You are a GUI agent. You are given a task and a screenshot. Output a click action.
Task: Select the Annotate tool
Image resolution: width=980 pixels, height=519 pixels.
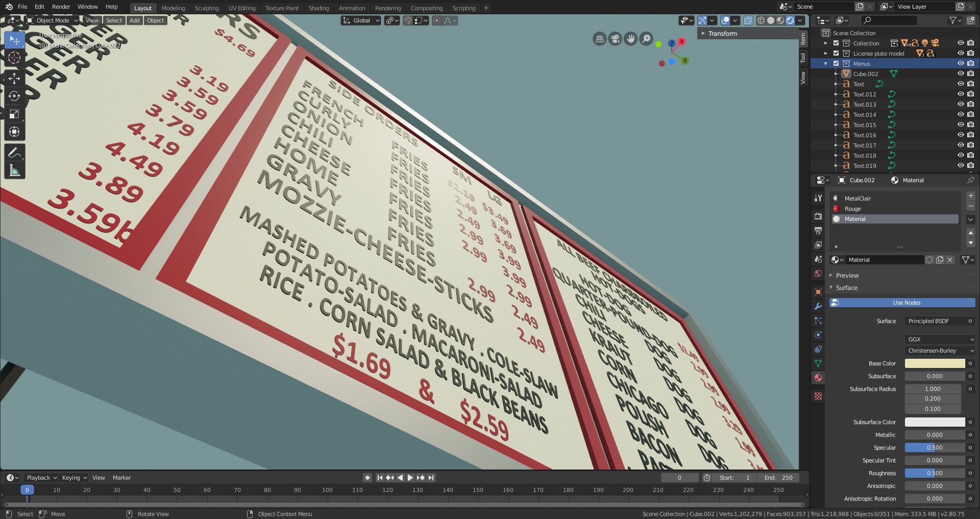click(x=14, y=153)
